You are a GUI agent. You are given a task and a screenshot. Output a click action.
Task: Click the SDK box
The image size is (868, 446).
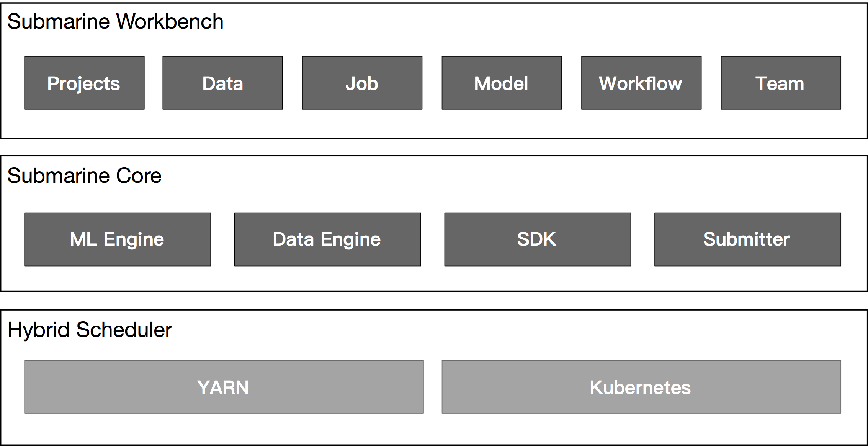(537, 239)
